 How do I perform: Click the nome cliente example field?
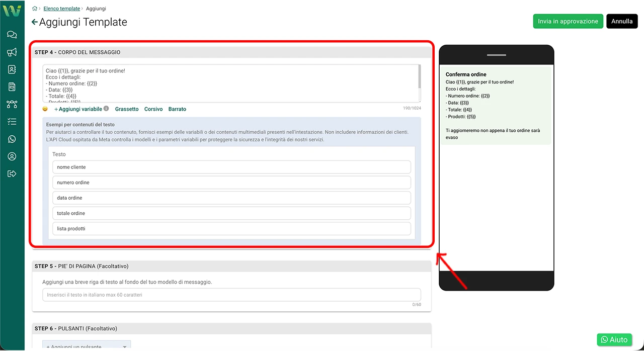pyautogui.click(x=231, y=167)
